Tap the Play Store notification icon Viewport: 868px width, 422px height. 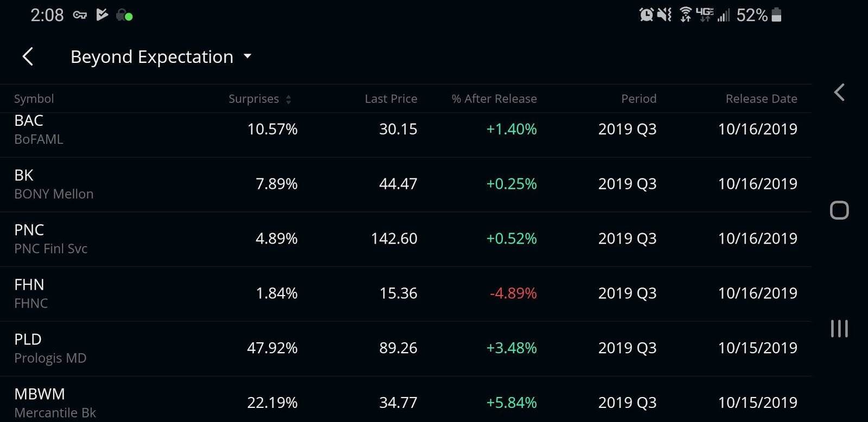pyautogui.click(x=102, y=15)
